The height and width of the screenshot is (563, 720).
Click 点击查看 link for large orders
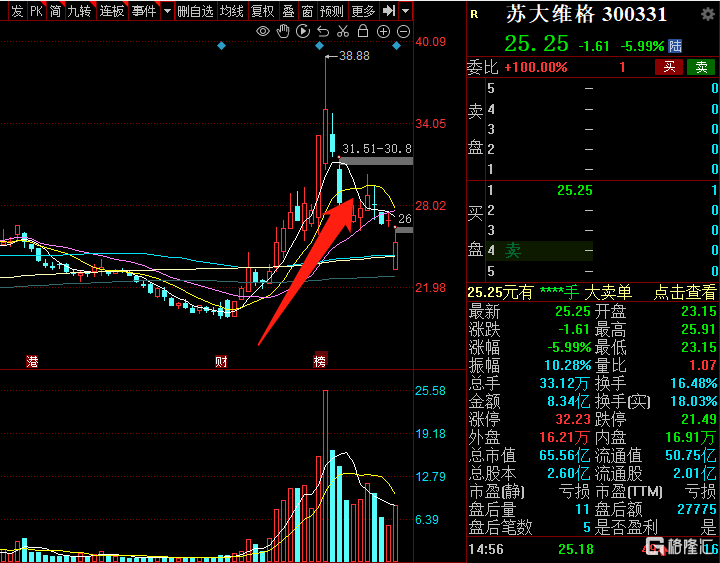click(684, 292)
